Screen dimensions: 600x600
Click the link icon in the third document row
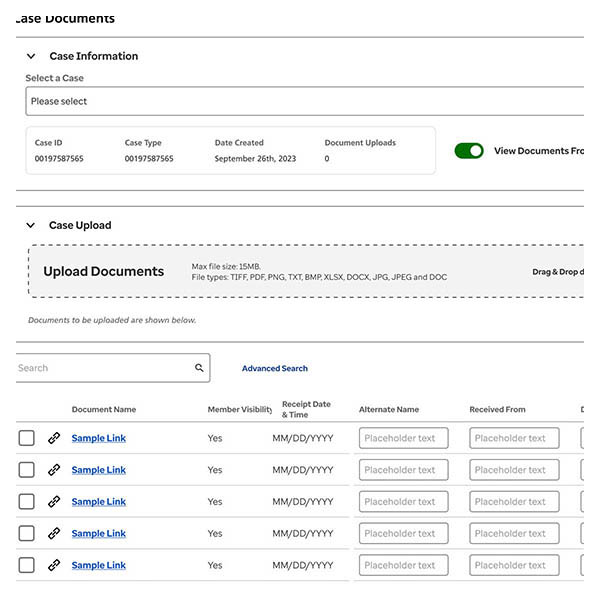[54, 502]
